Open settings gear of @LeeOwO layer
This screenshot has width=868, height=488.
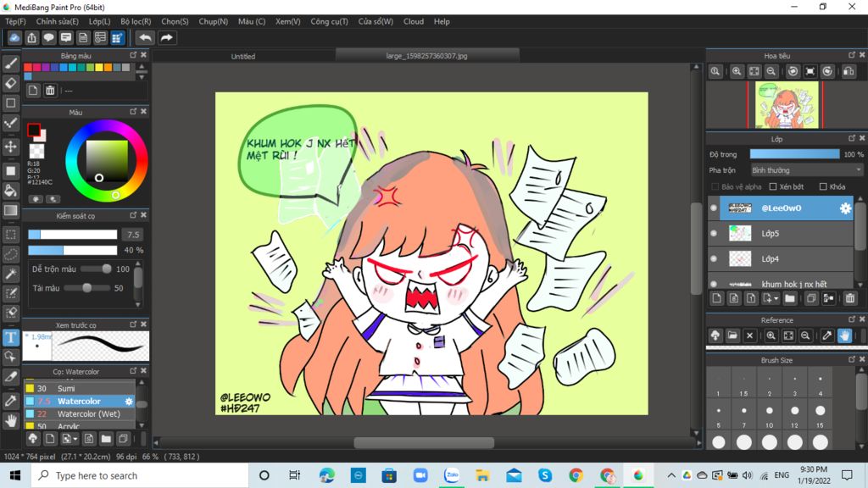pyautogui.click(x=845, y=208)
